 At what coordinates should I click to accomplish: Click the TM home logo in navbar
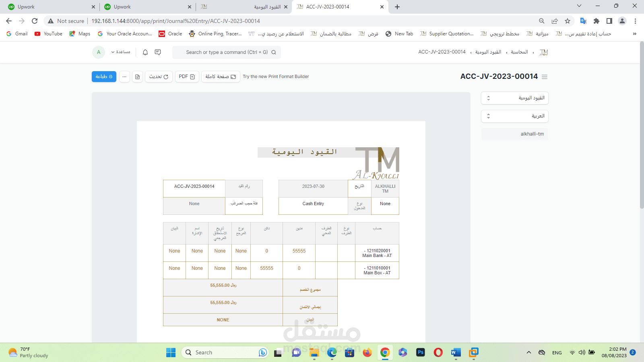click(x=544, y=52)
